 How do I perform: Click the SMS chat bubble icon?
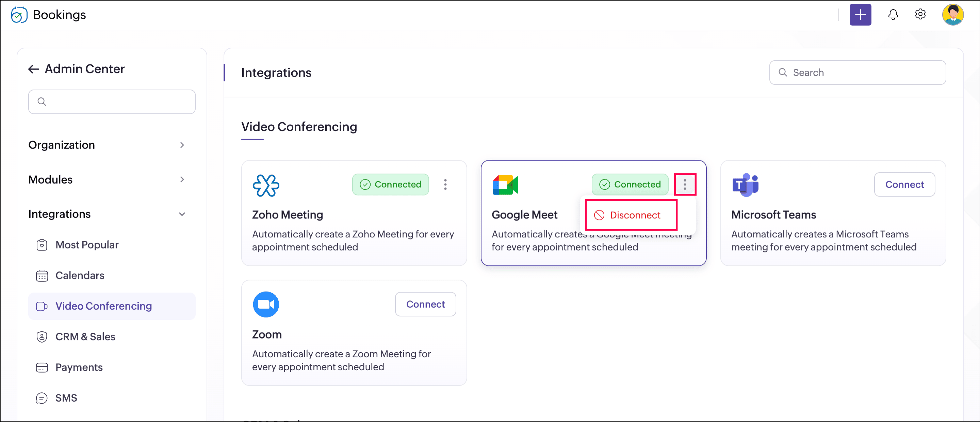[42, 398]
